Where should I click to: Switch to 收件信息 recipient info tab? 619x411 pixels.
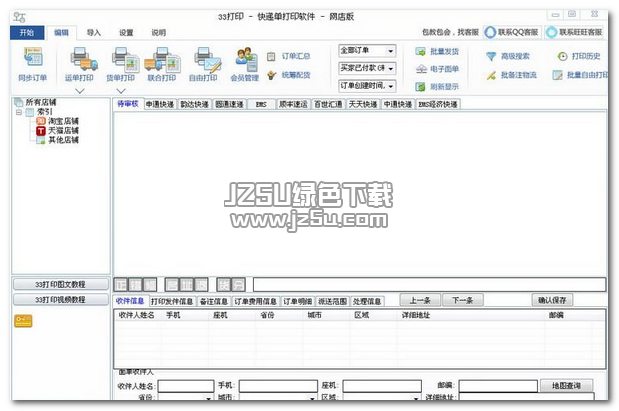130,301
